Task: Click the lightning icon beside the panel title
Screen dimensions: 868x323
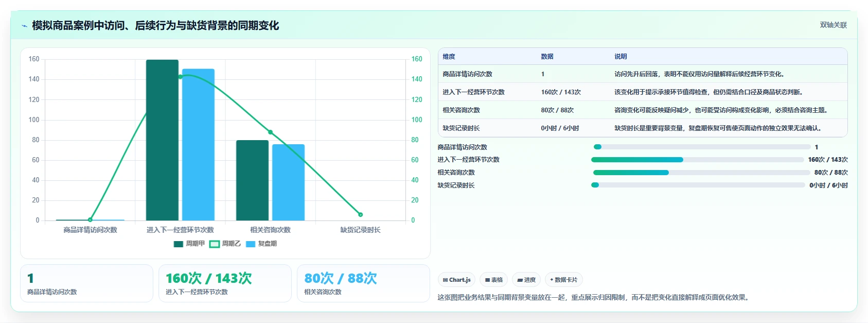Action: pos(24,26)
